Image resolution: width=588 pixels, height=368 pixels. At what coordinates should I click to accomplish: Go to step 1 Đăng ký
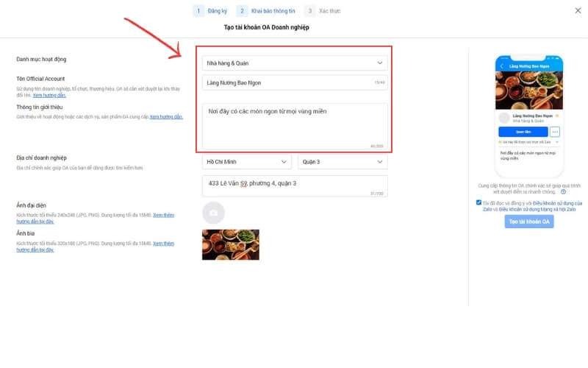click(x=210, y=11)
